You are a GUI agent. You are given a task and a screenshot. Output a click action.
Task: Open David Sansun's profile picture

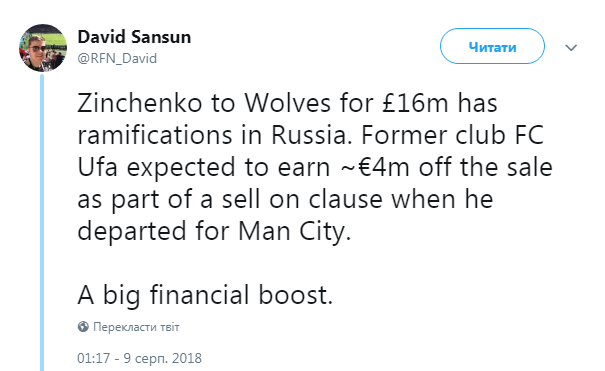(43, 48)
